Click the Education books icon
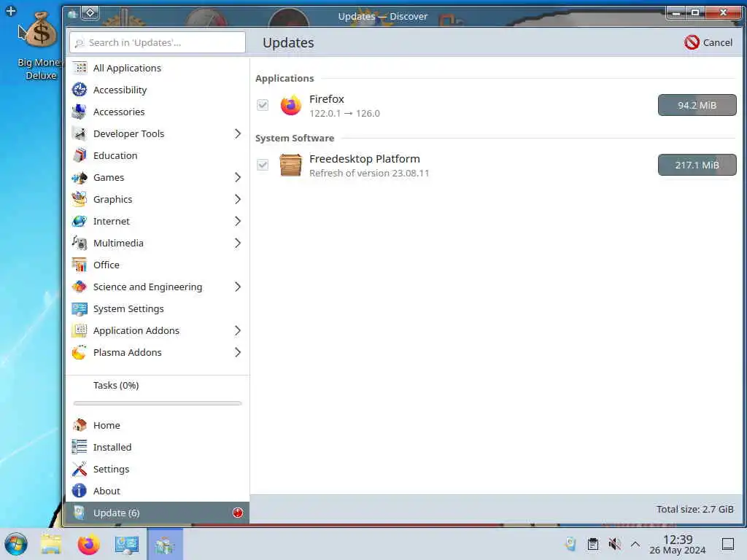Screen dimensions: 747x560 coord(80,156)
